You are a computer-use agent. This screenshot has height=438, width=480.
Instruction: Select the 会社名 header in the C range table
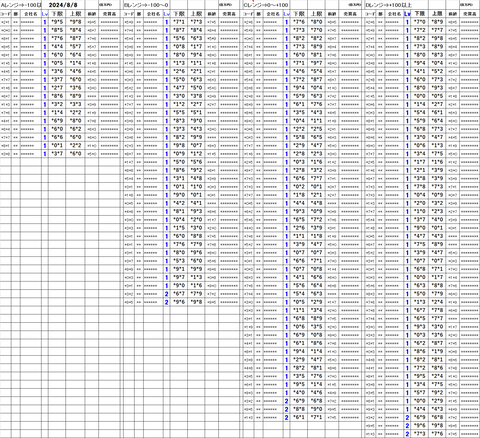(x=273, y=14)
